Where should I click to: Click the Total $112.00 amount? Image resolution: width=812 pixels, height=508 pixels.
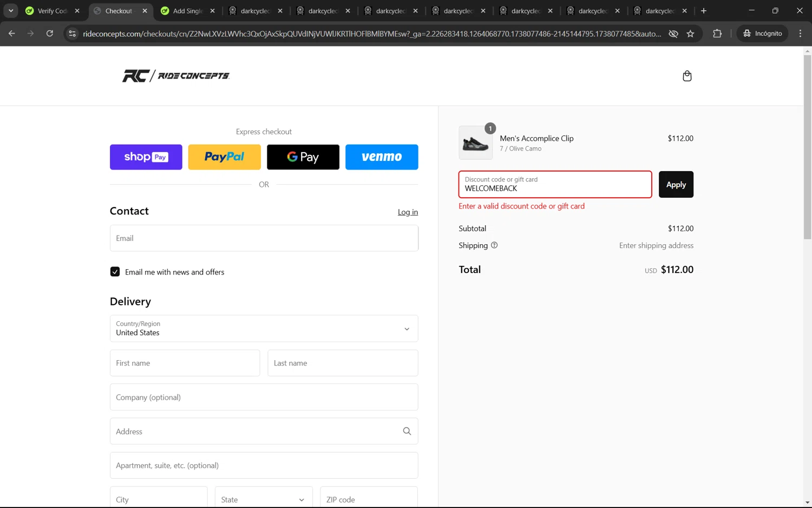[x=677, y=270]
